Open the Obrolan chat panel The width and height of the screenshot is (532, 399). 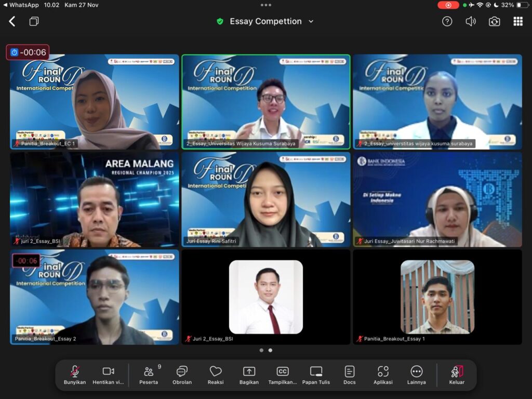(182, 375)
